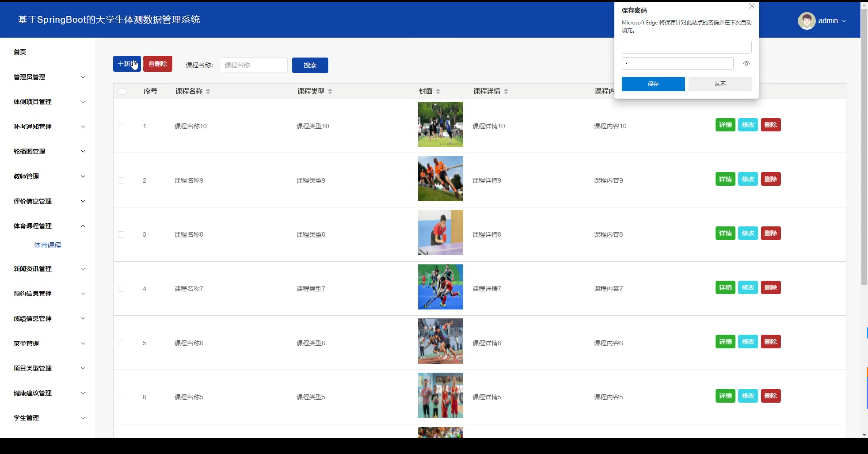
Task: Click the 新增 plus button
Action: [127, 64]
